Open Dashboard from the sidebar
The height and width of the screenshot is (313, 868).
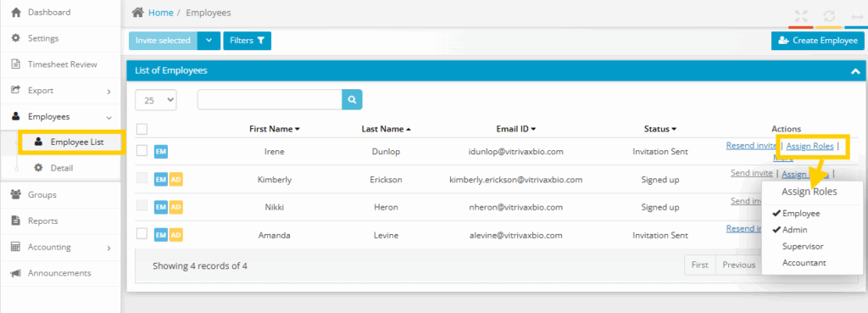pos(48,12)
